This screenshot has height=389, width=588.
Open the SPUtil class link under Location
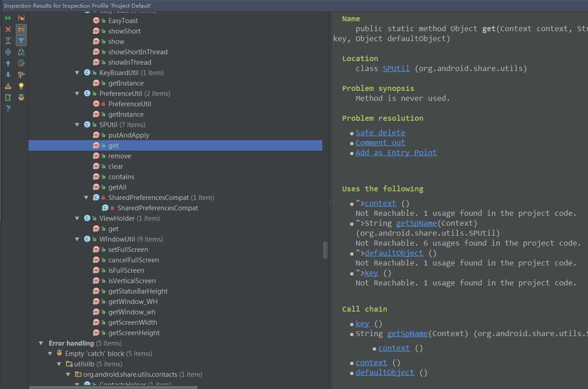click(x=396, y=69)
